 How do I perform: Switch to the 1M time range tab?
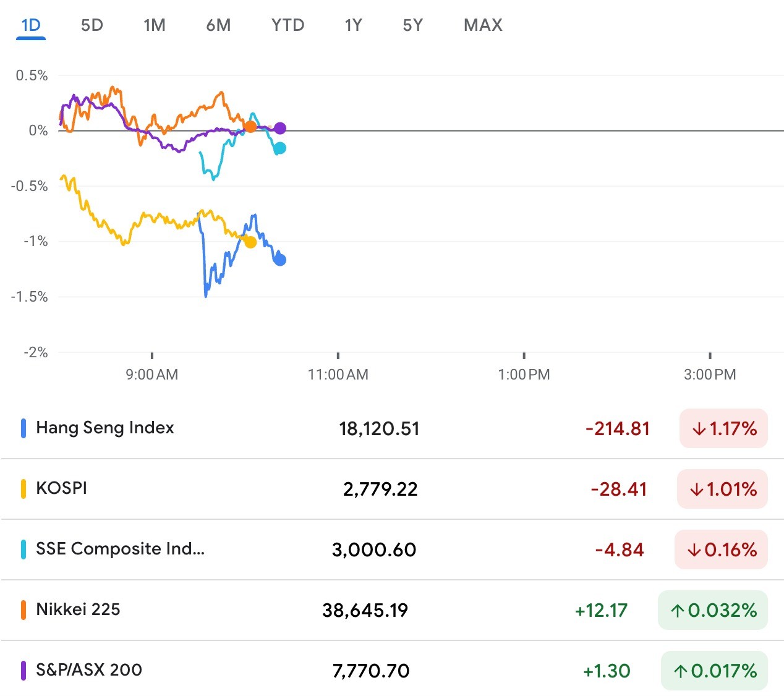(155, 25)
